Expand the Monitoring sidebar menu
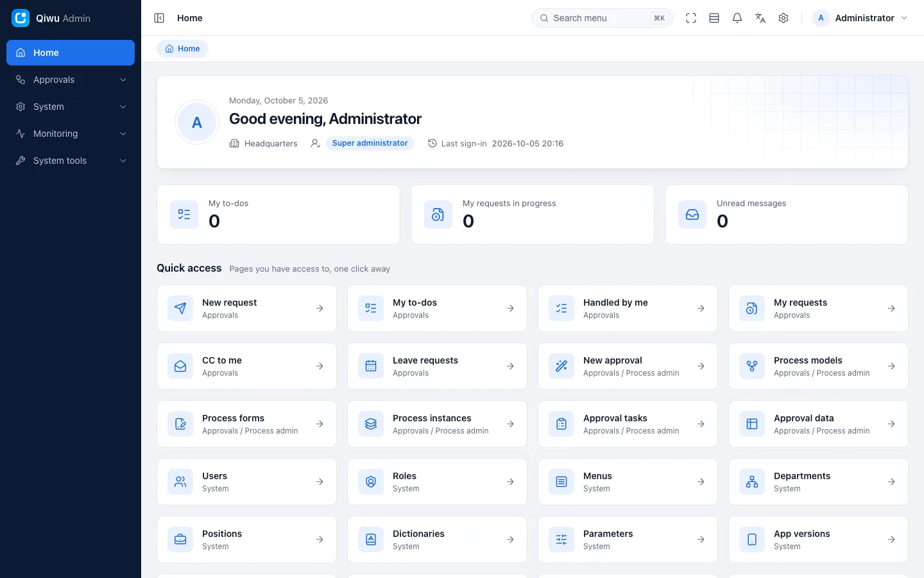The width and height of the screenshot is (924, 578). tap(71, 134)
